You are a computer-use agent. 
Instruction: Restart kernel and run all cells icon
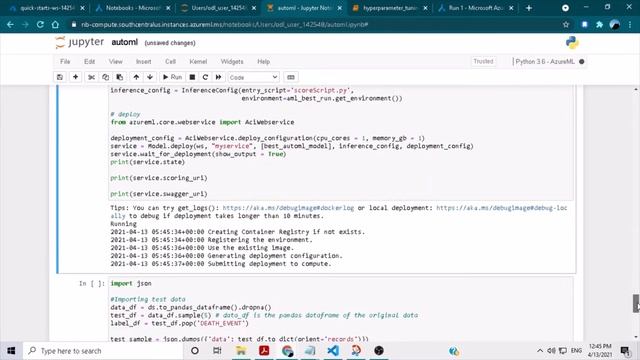pyautogui.click(x=219, y=77)
